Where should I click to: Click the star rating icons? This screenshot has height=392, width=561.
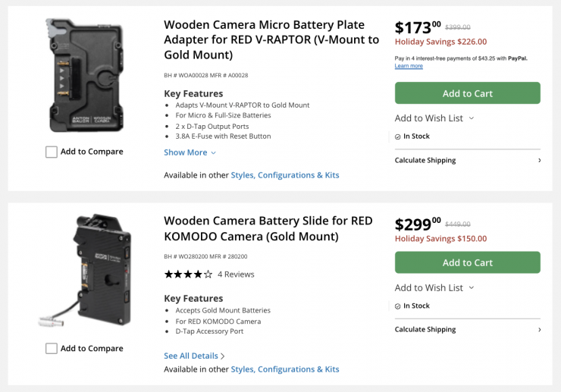[x=188, y=274]
